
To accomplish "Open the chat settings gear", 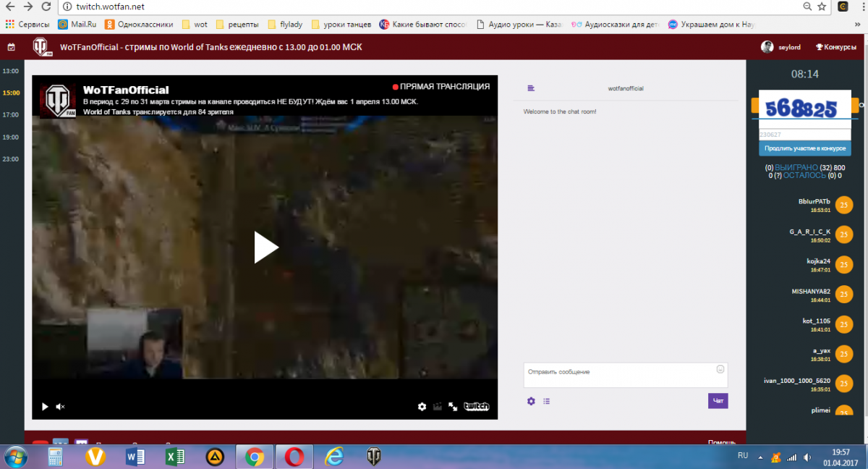I will (531, 401).
